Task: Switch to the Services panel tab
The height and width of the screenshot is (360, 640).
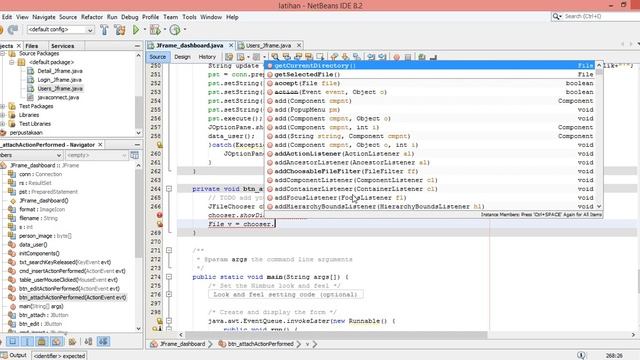Action: point(62,46)
